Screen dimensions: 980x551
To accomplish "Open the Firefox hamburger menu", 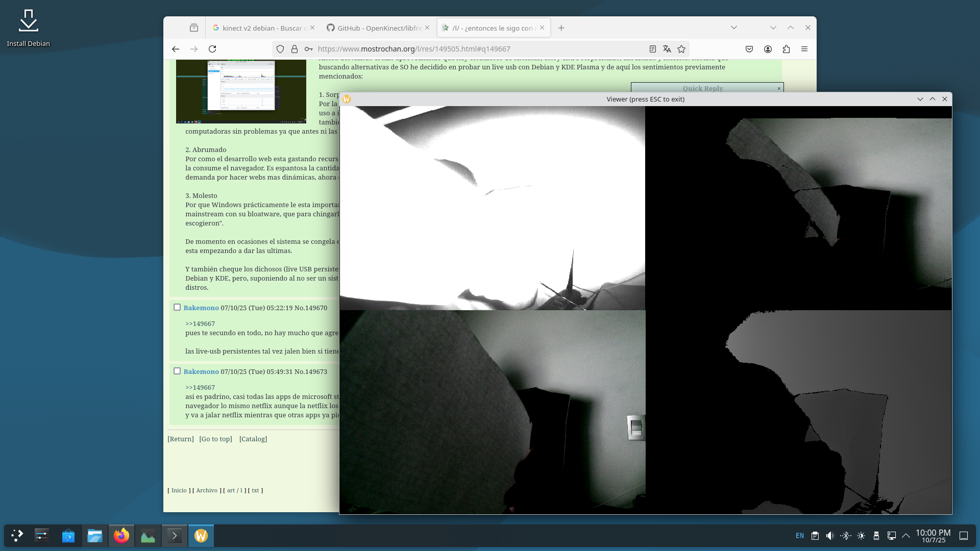I will point(804,49).
